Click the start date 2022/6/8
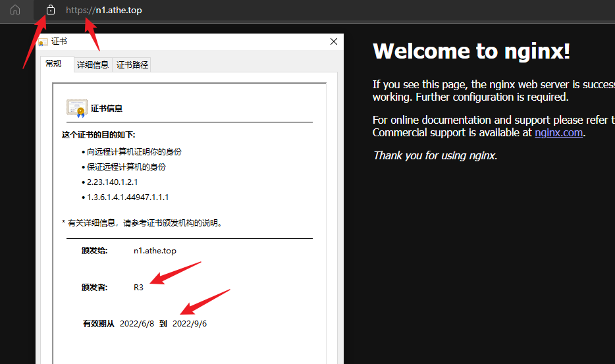Screen dimensions: 615x364 point(137,324)
